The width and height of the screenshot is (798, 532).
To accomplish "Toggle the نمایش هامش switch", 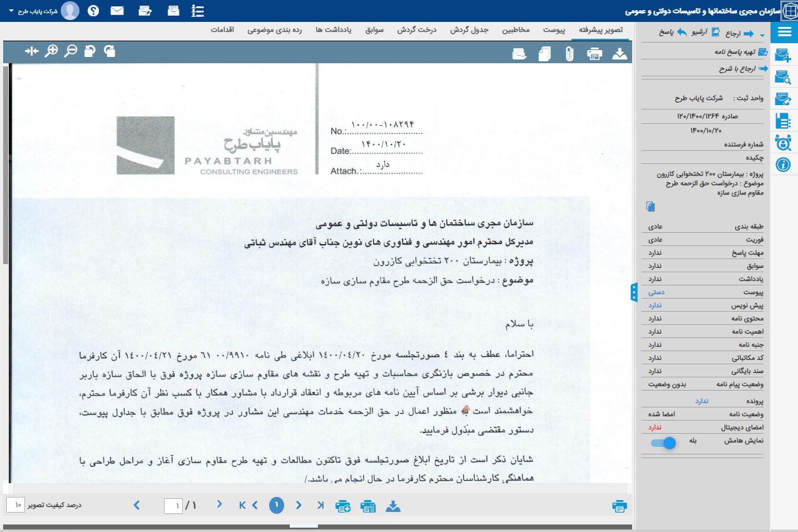I will (x=663, y=442).
